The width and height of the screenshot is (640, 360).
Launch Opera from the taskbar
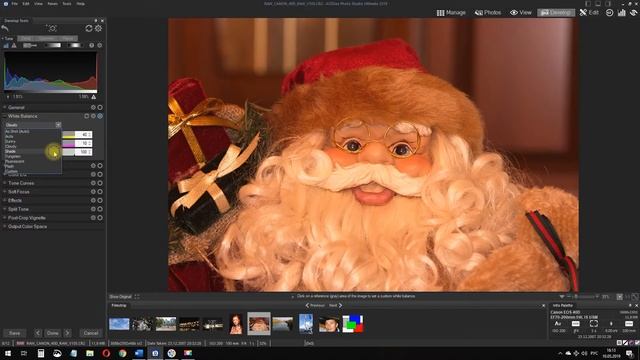[106, 353]
